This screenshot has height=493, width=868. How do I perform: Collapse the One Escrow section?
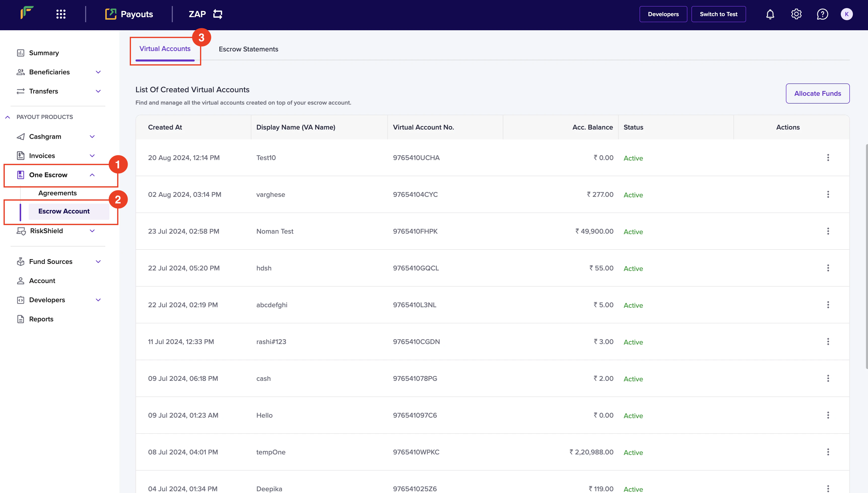pyautogui.click(x=92, y=175)
